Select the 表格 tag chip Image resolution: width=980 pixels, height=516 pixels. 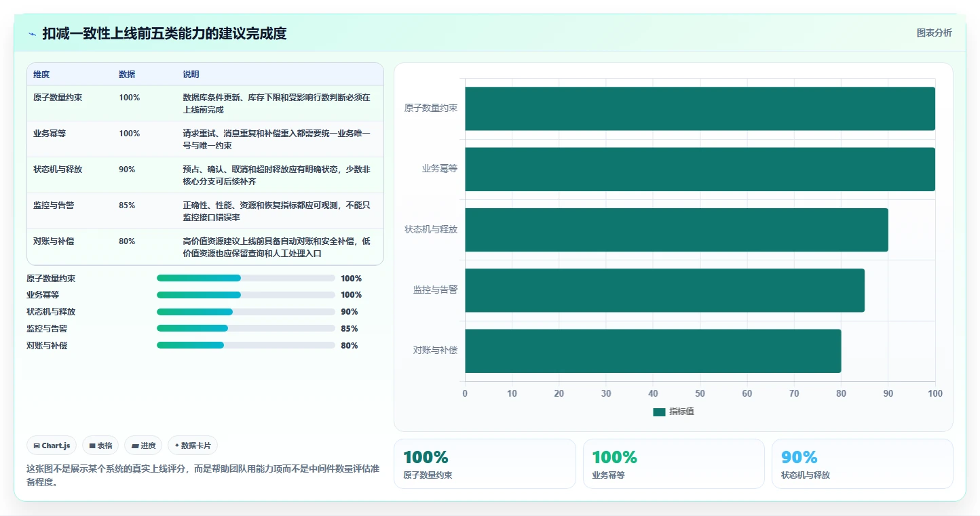point(100,445)
